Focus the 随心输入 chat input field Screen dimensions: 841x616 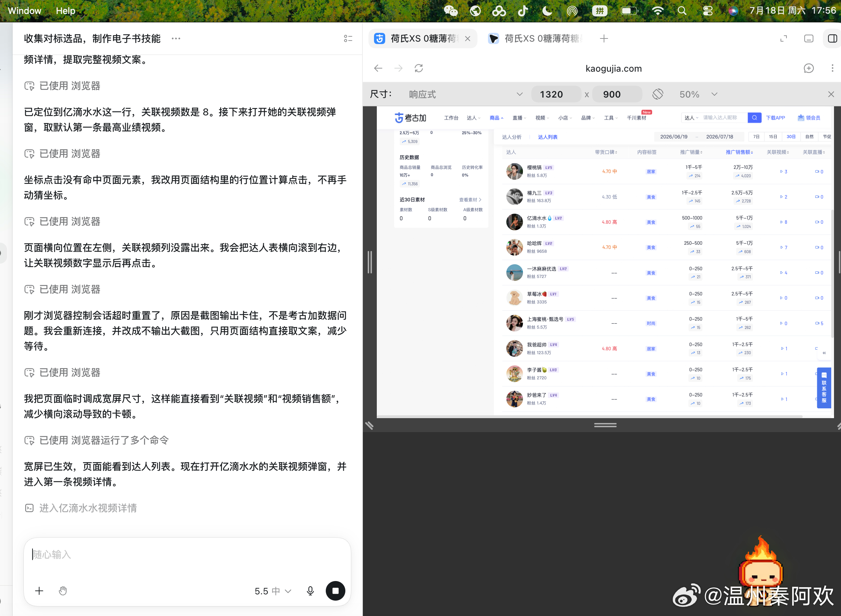(187, 555)
